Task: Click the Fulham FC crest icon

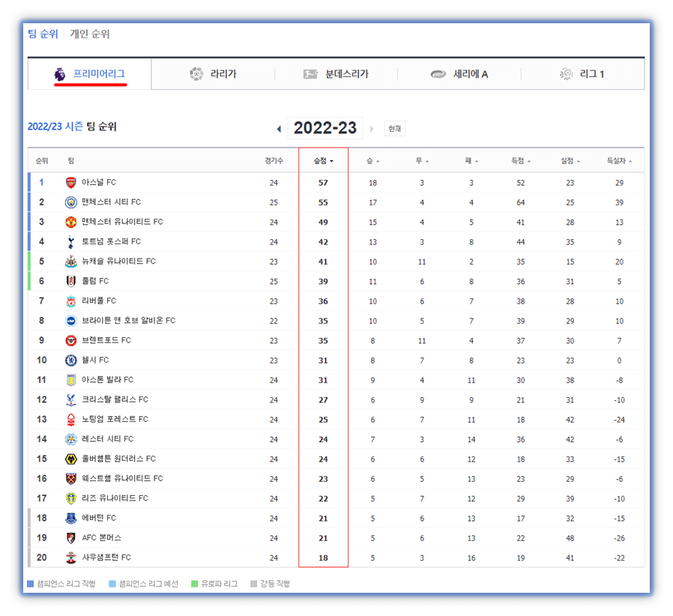Action: pos(70,281)
